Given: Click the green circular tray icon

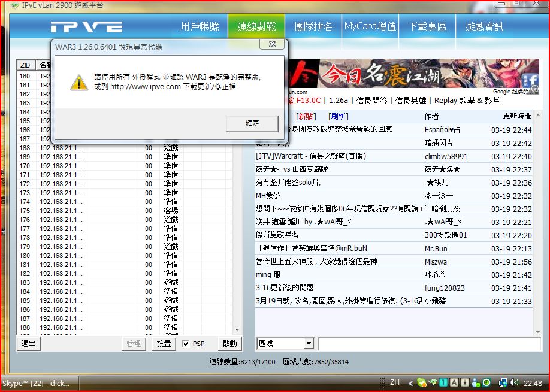Looking at the screenshot, I should click(x=486, y=382).
